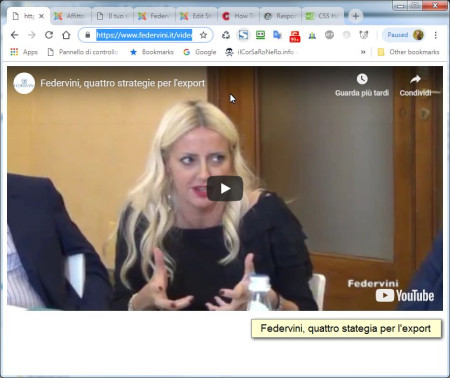Viewport: 450px width, 378px height.
Task: Click the Guarda più tardi clock icon
Action: tap(362, 79)
